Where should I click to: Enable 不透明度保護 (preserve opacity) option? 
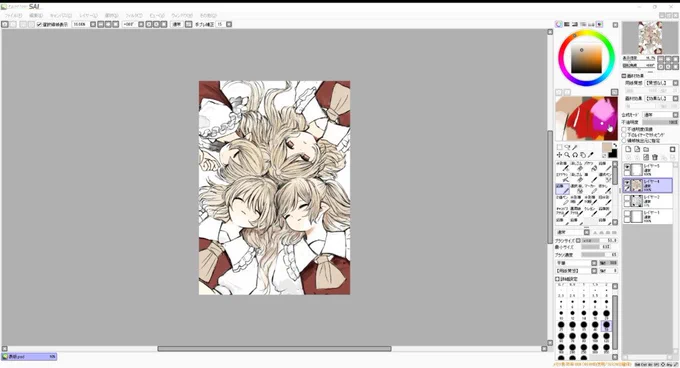[x=625, y=129]
